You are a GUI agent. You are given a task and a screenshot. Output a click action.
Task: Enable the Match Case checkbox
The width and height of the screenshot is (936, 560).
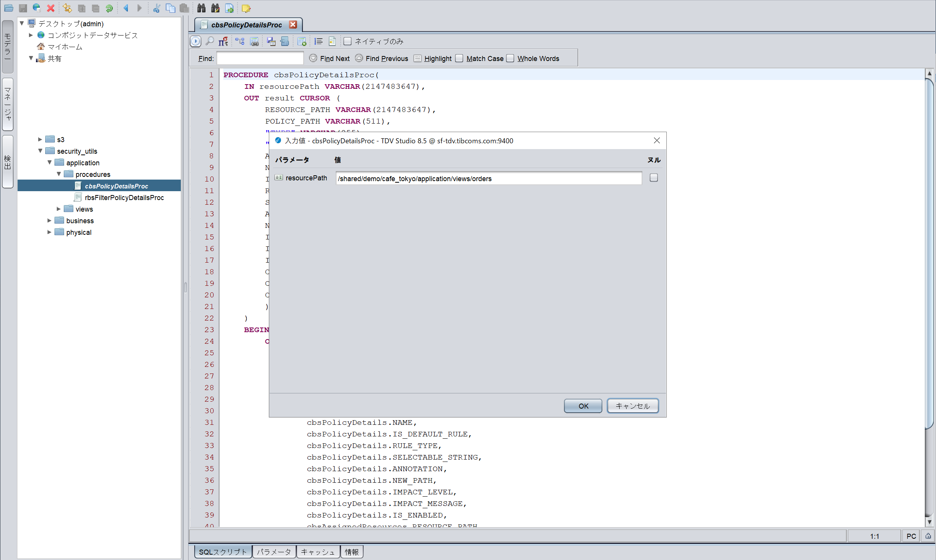[x=459, y=58]
